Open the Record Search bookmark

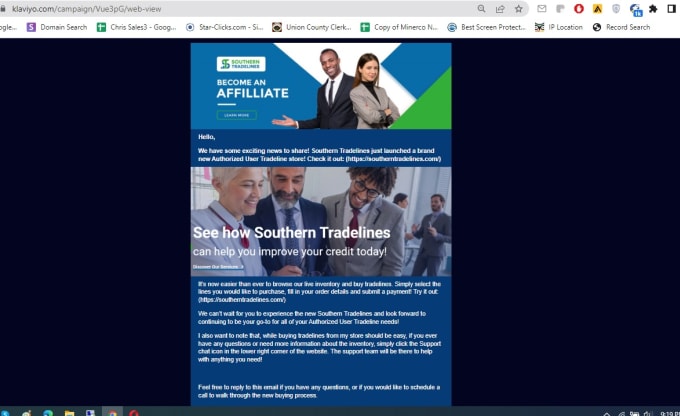[x=621, y=27]
